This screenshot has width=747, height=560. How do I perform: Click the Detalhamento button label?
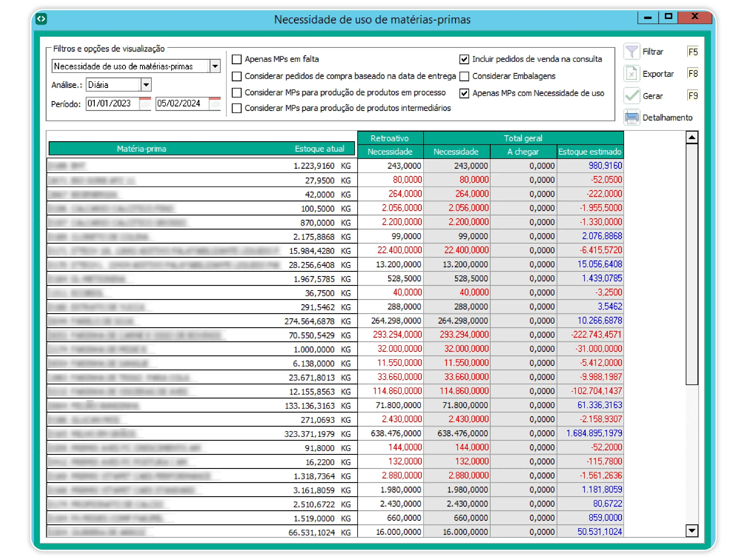[667, 118]
